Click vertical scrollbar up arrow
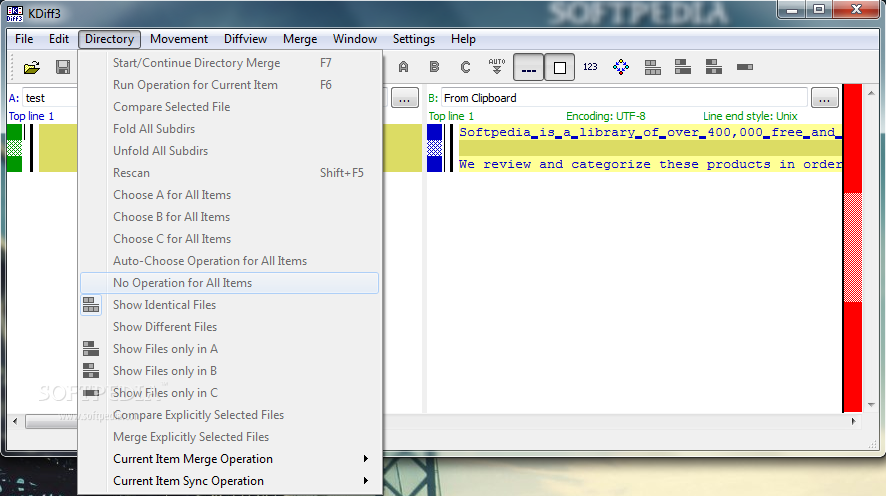 (x=871, y=93)
